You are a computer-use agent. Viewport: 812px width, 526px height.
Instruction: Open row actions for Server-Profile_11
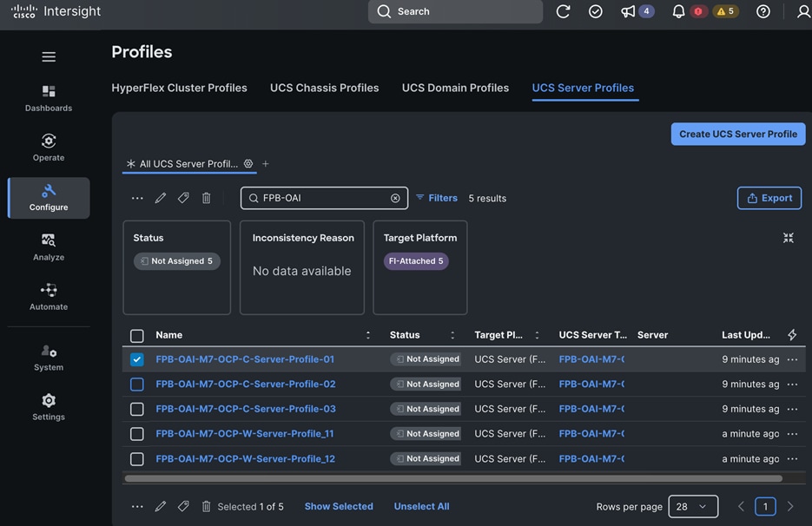792,434
